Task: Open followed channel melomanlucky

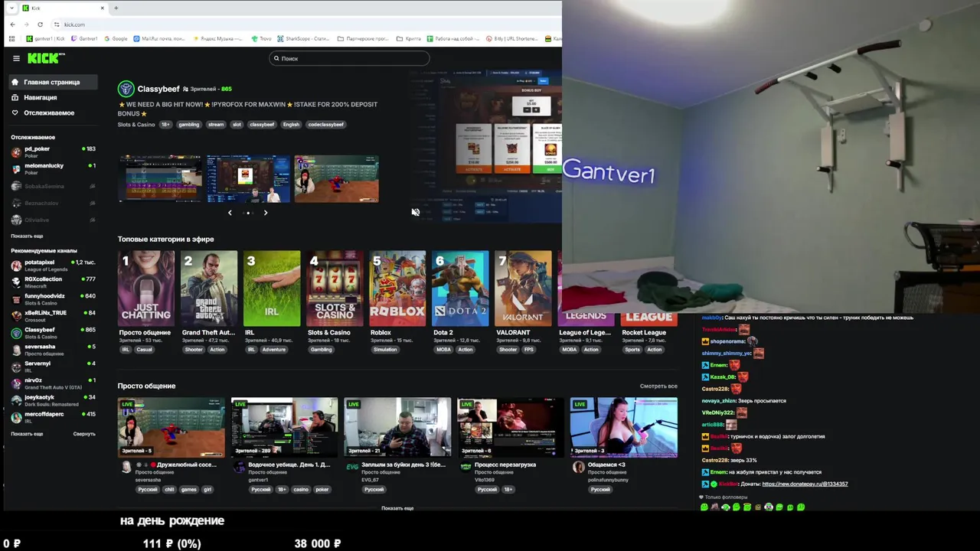Action: click(x=54, y=168)
